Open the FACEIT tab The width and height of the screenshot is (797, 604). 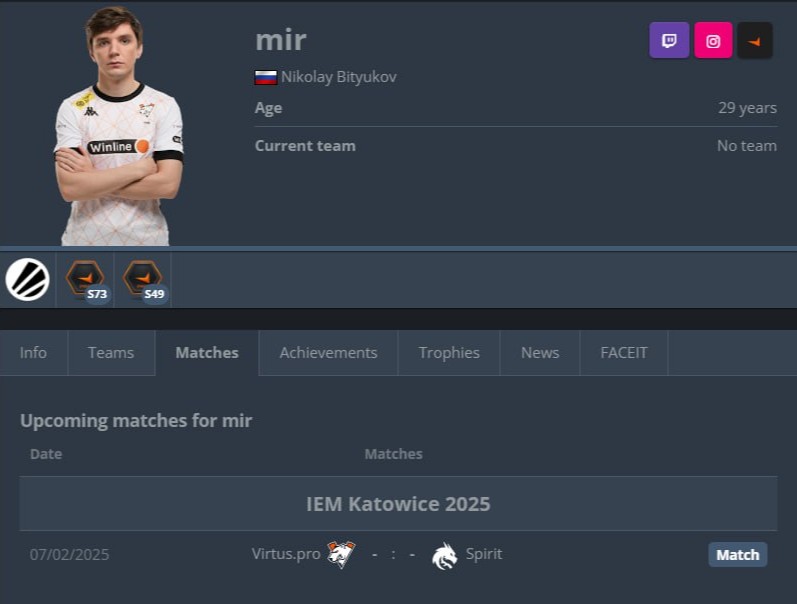coord(624,352)
